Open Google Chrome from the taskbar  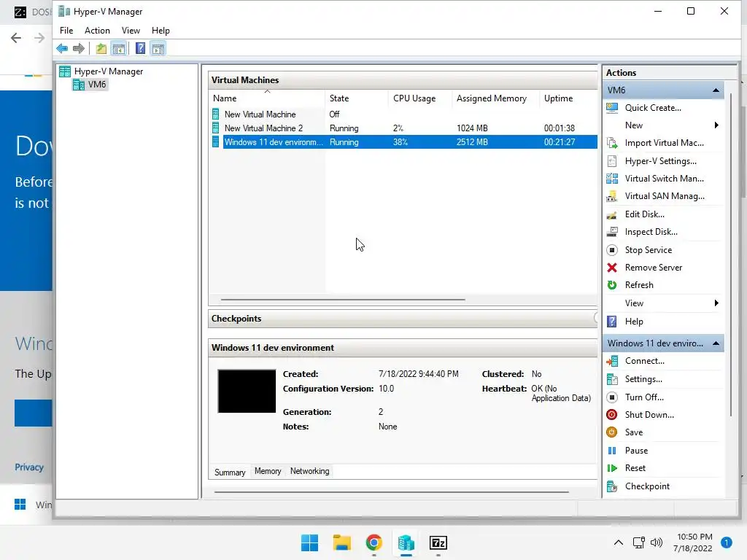[x=374, y=542]
